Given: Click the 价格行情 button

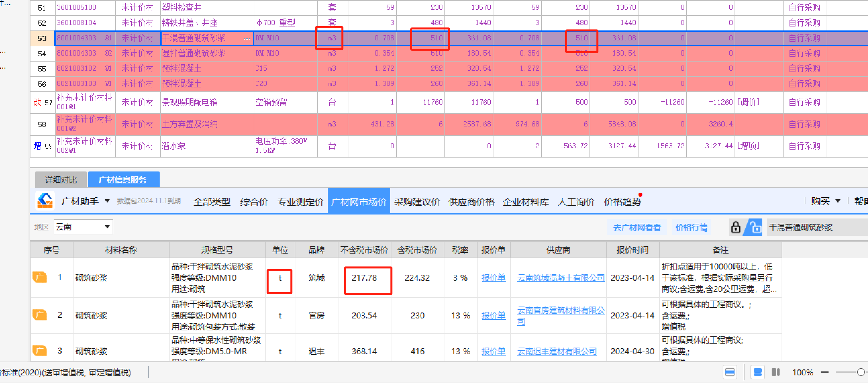Looking at the screenshot, I should pyautogui.click(x=691, y=227).
